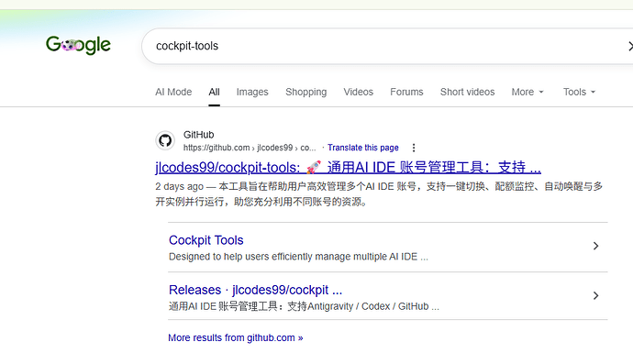Expand the Cockpit Tools sitelink chevron
Viewport: 633px width, 364px height.
(596, 246)
